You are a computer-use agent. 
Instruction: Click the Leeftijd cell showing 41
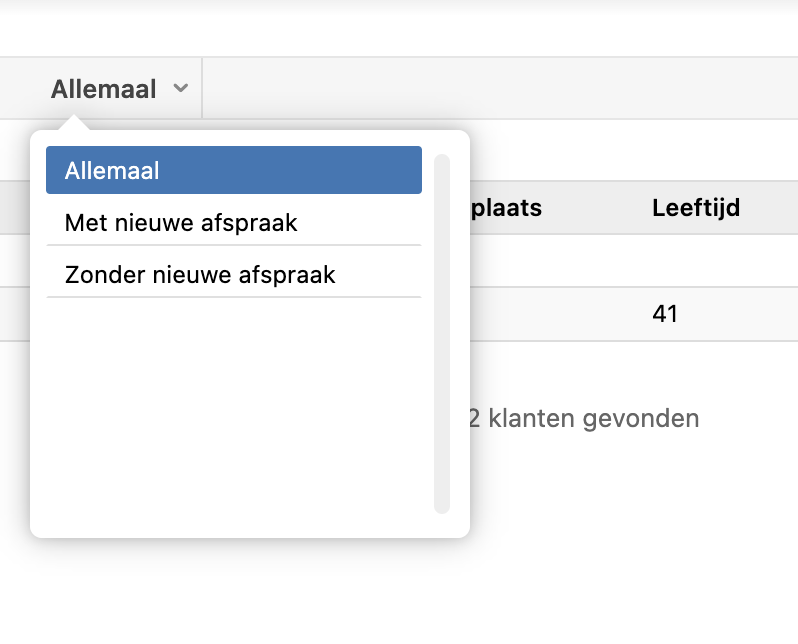coord(665,314)
